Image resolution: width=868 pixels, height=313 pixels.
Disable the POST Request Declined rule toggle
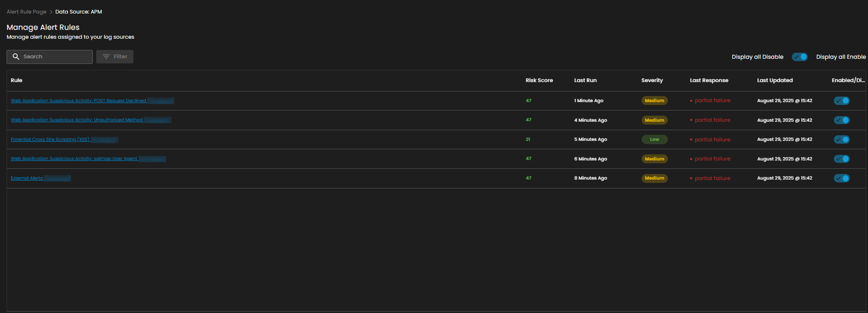[841, 101]
